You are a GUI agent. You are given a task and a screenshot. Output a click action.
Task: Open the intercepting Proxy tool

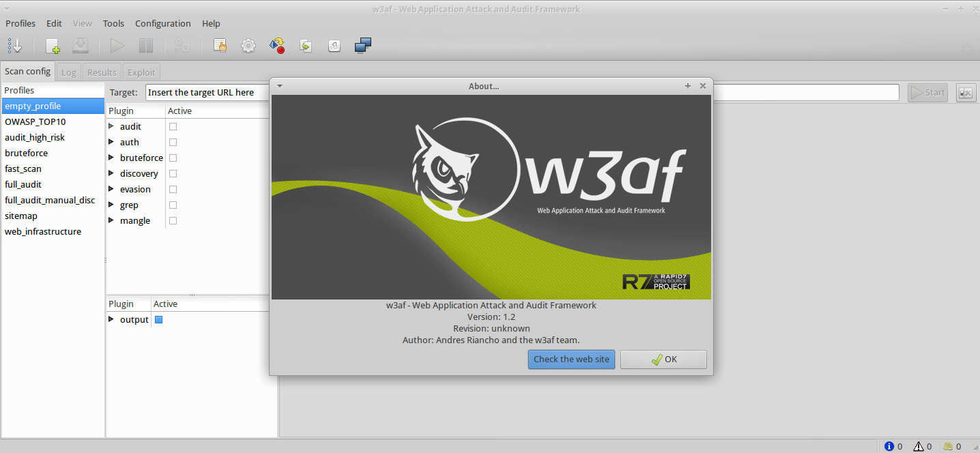[362, 46]
